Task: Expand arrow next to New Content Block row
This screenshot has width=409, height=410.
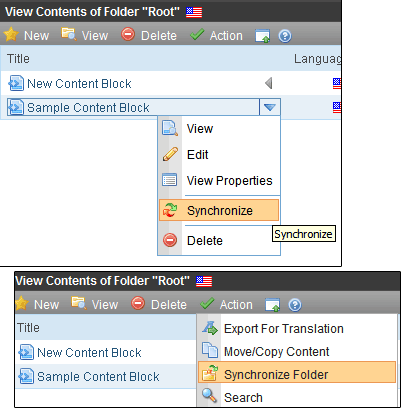Action: [x=269, y=83]
